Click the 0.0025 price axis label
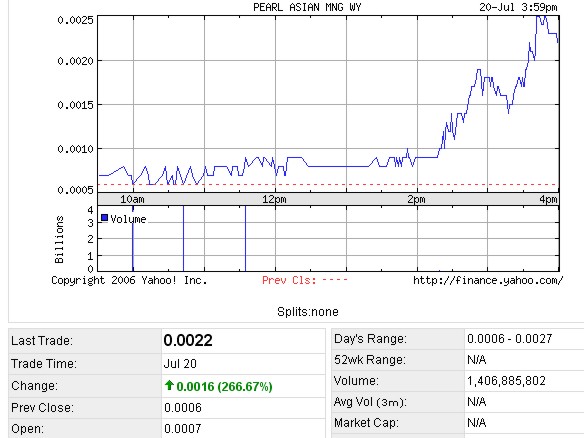The image size is (584, 438). (75, 20)
